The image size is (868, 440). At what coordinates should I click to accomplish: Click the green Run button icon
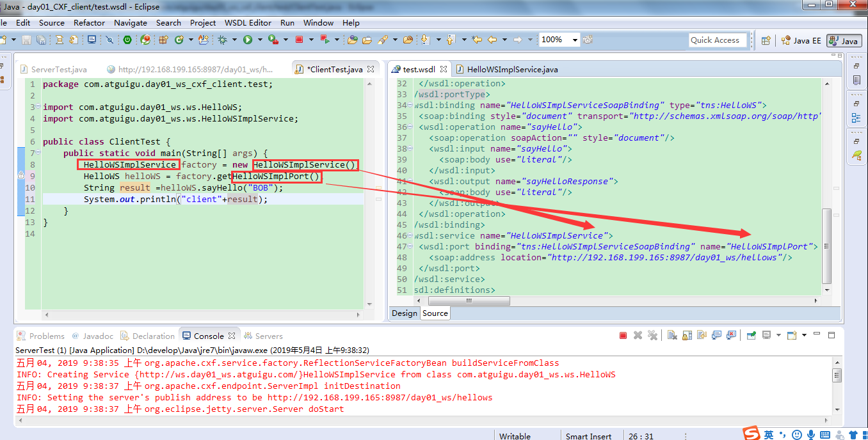click(247, 40)
